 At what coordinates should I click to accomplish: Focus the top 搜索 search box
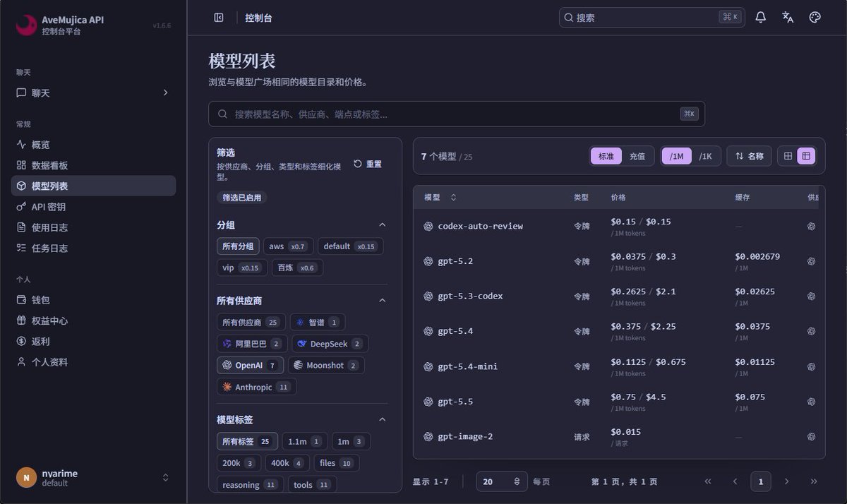coord(651,18)
